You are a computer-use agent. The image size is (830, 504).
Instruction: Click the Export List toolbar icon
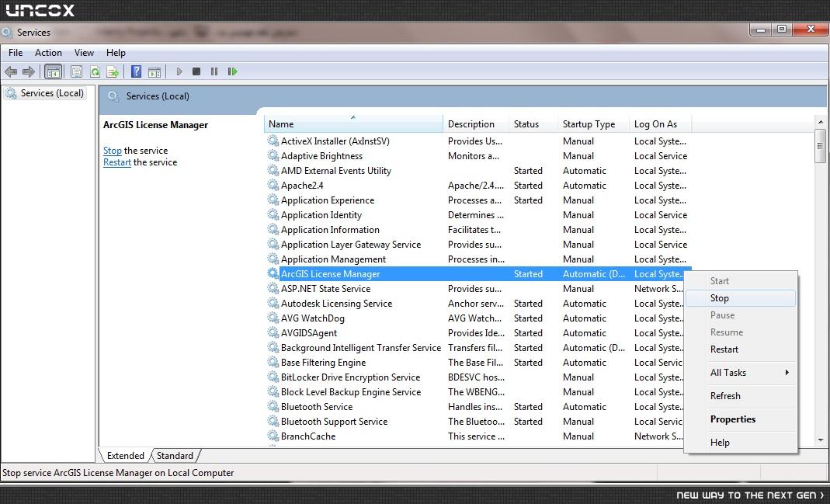coord(113,71)
